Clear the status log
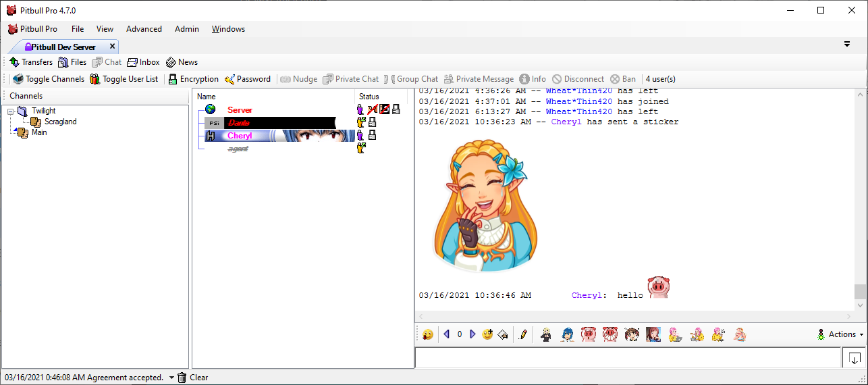 (192, 378)
